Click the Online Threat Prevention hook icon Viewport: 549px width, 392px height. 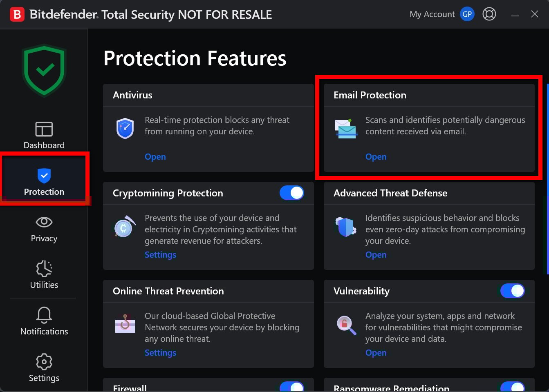pos(125,324)
